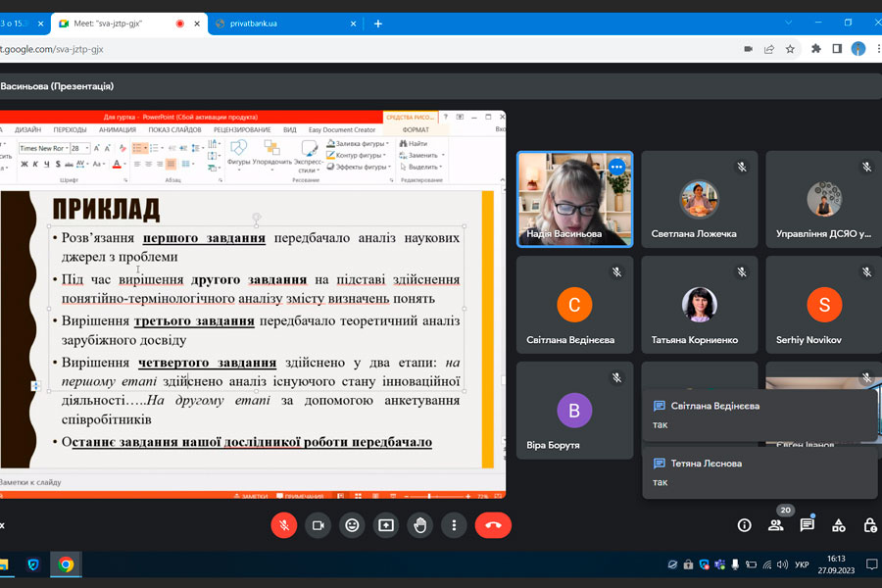Toggle the camera button in Meet
This screenshot has height=588, width=882.
click(318, 525)
